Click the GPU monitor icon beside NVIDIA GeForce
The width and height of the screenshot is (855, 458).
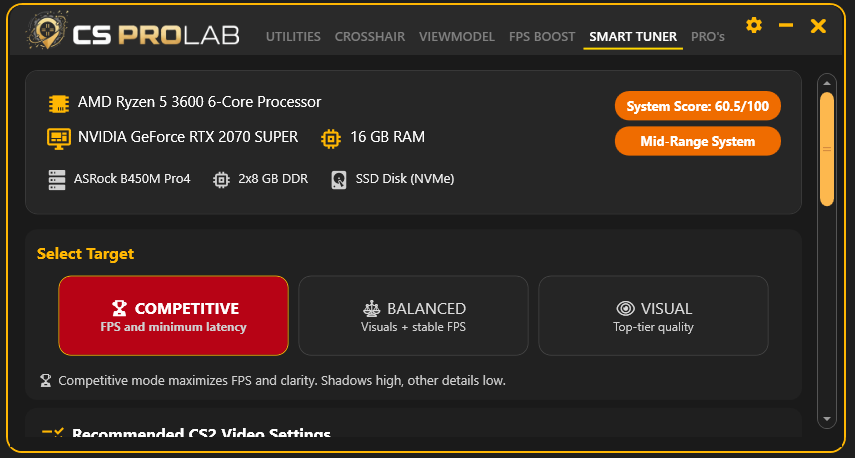[x=58, y=138]
